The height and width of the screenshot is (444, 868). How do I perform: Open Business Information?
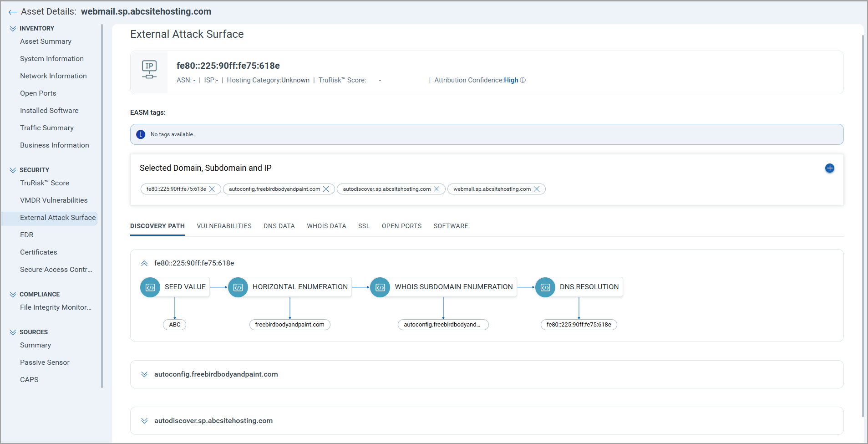click(x=55, y=145)
